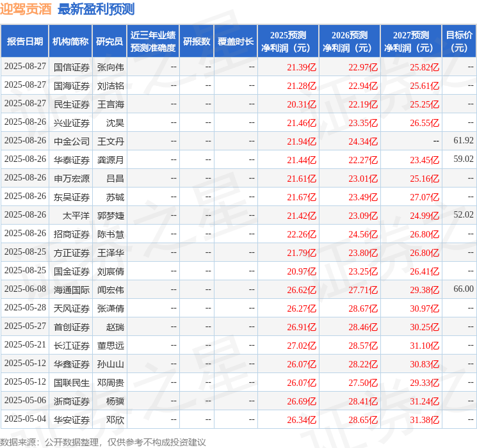
Task: Click 招商证券 institution cell
Action: (72, 234)
